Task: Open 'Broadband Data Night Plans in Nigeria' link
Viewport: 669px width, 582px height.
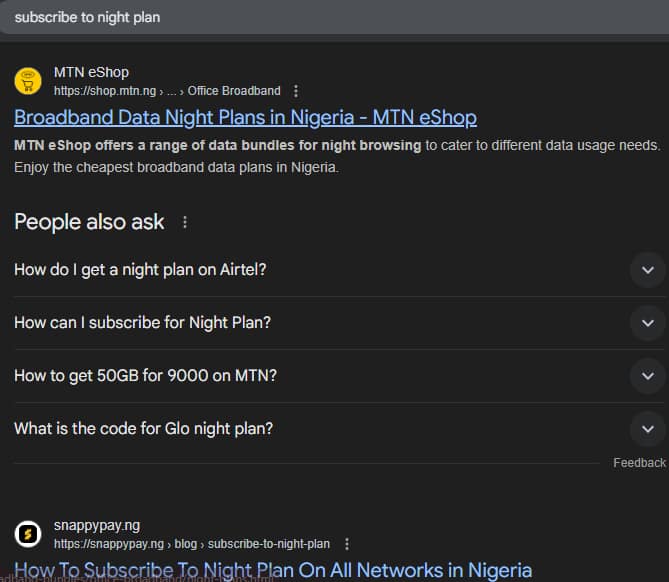Action: [245, 117]
